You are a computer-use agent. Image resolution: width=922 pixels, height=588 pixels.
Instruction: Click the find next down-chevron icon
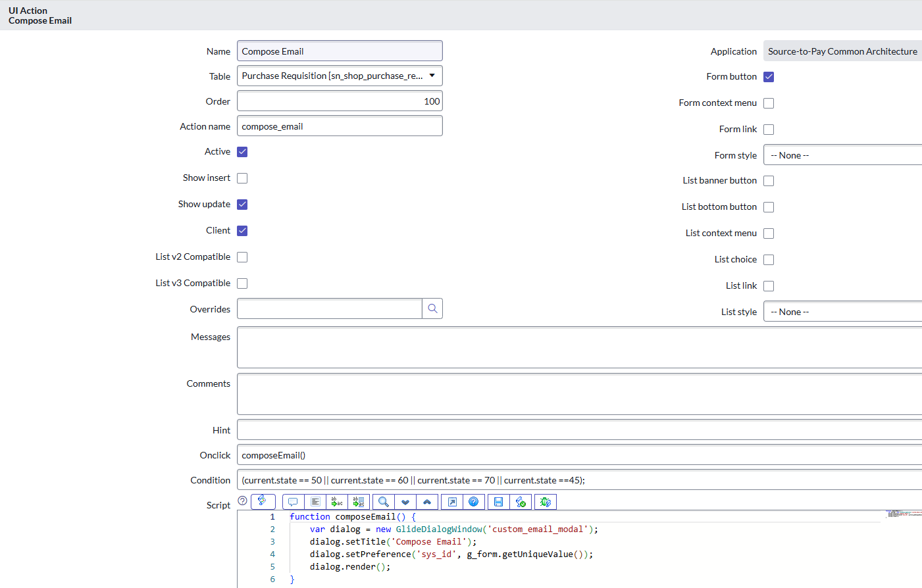[405, 502]
